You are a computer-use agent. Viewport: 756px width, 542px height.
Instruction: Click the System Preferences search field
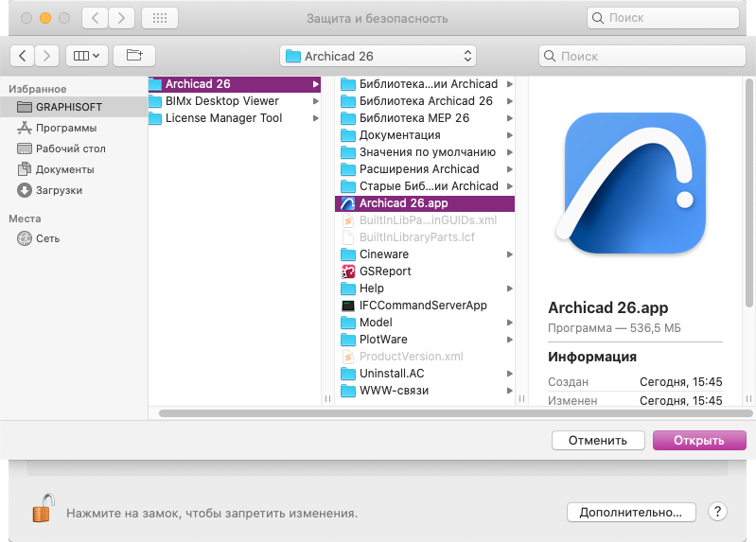pos(663,18)
